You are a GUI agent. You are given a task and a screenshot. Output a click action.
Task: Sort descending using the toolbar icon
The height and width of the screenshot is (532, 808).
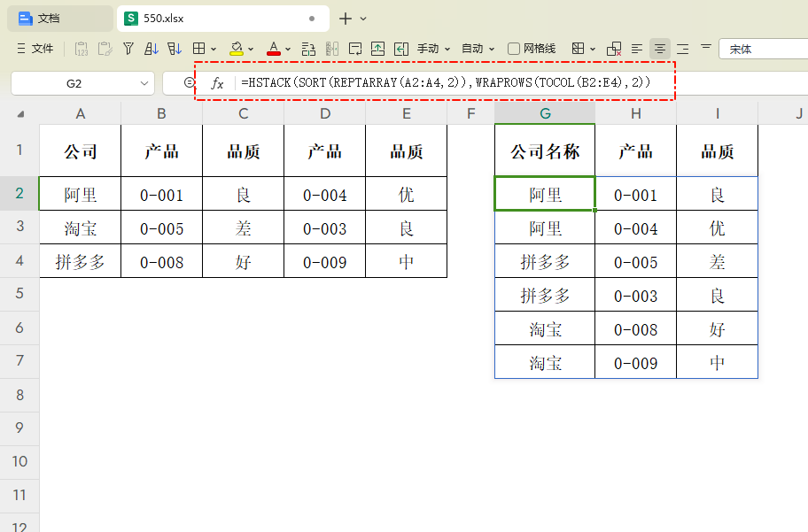coord(175,49)
